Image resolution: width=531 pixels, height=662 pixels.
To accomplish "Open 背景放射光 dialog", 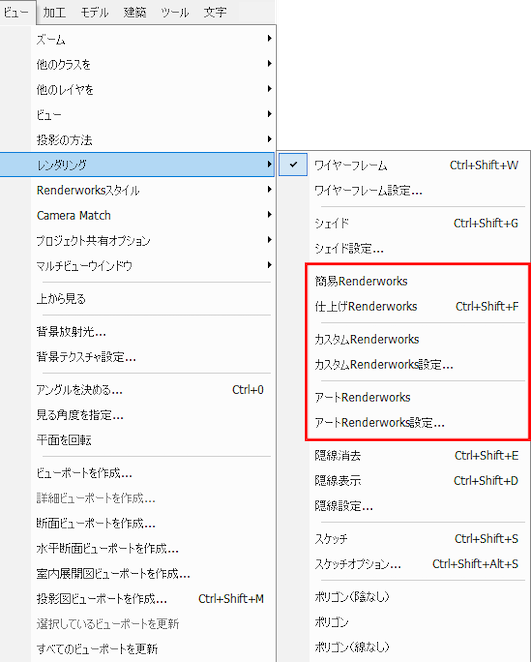I will pyautogui.click(x=154, y=332).
